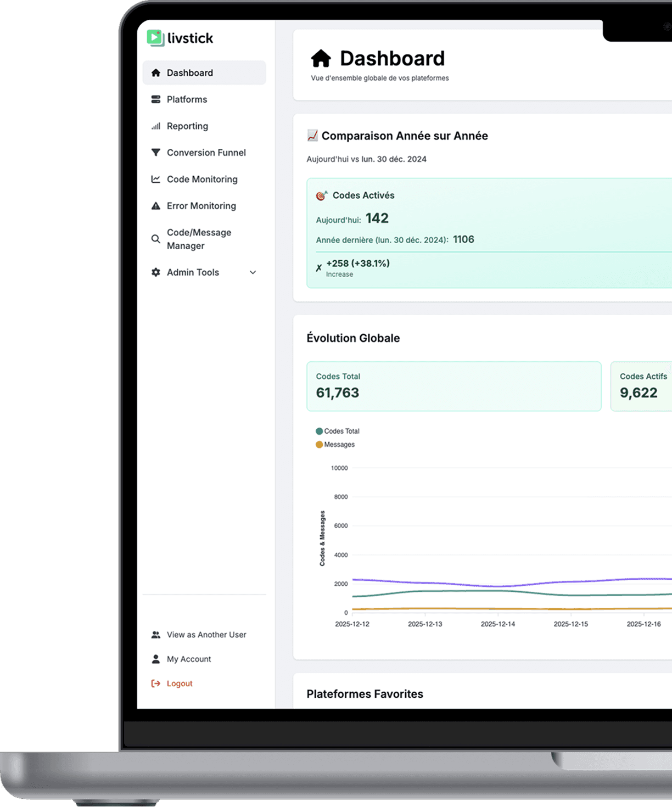The height and width of the screenshot is (807, 672).
Task: Open Platforms from the sidebar icon
Action: click(x=155, y=99)
